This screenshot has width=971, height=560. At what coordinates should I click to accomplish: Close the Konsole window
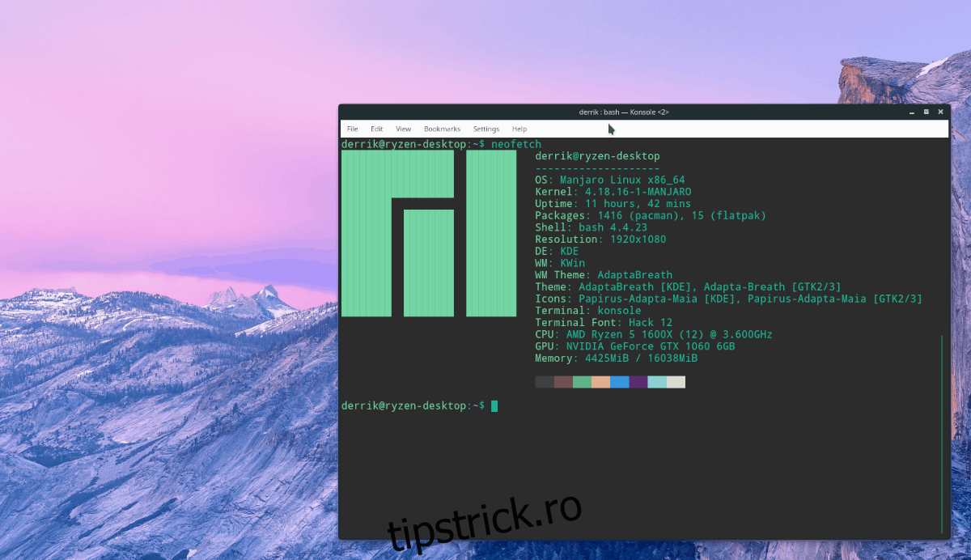940,112
